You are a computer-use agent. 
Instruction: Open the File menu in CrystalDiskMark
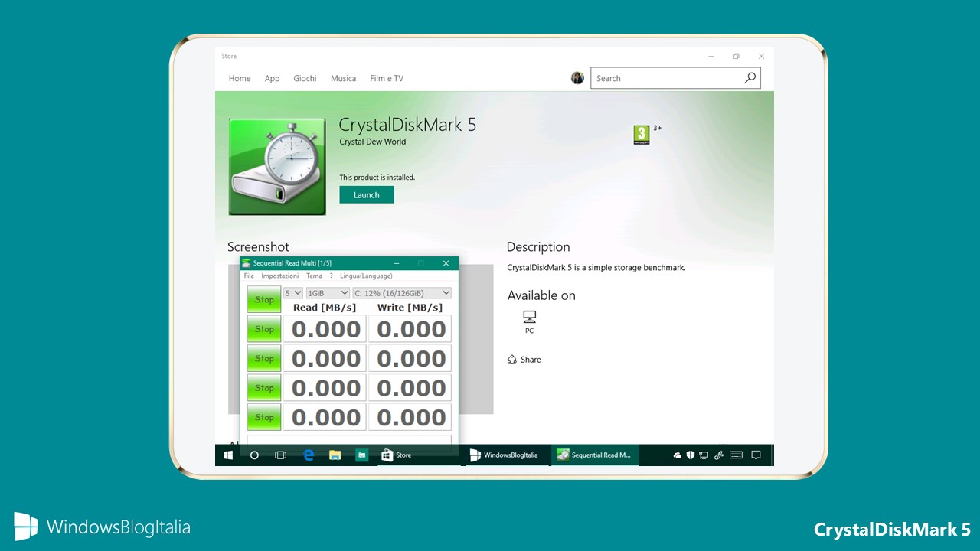[x=249, y=275]
